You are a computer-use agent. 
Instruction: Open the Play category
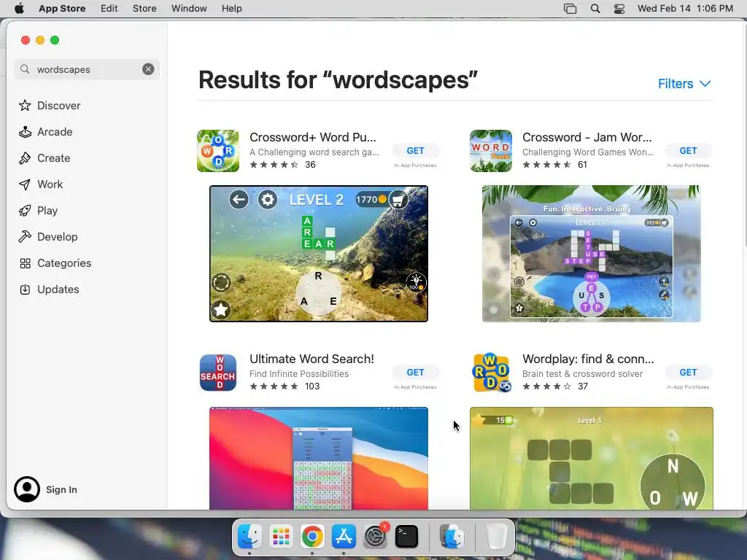tap(38, 211)
